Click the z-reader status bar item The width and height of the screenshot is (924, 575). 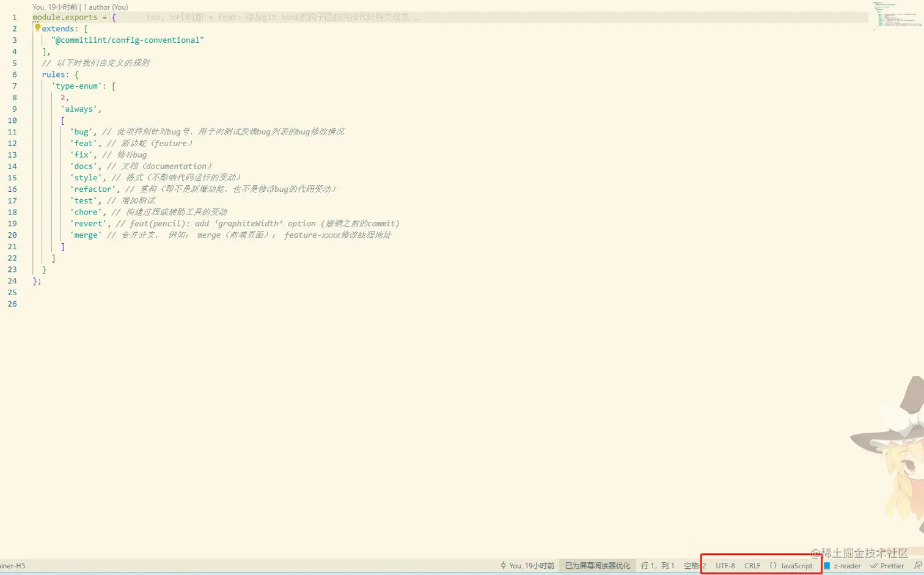(842, 566)
